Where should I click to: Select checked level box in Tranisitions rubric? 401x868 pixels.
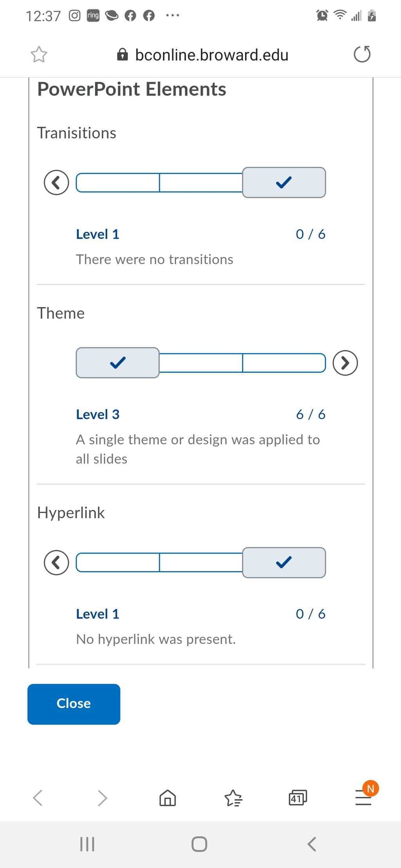coord(284,183)
